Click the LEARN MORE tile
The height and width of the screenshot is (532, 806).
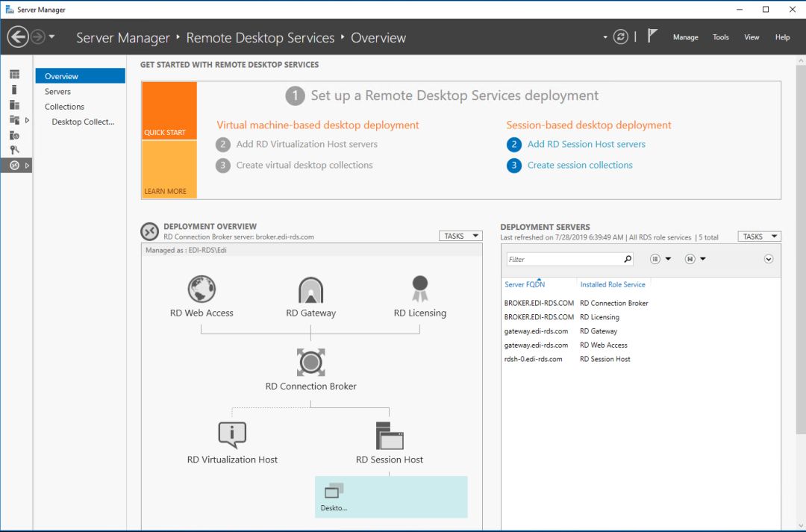169,169
